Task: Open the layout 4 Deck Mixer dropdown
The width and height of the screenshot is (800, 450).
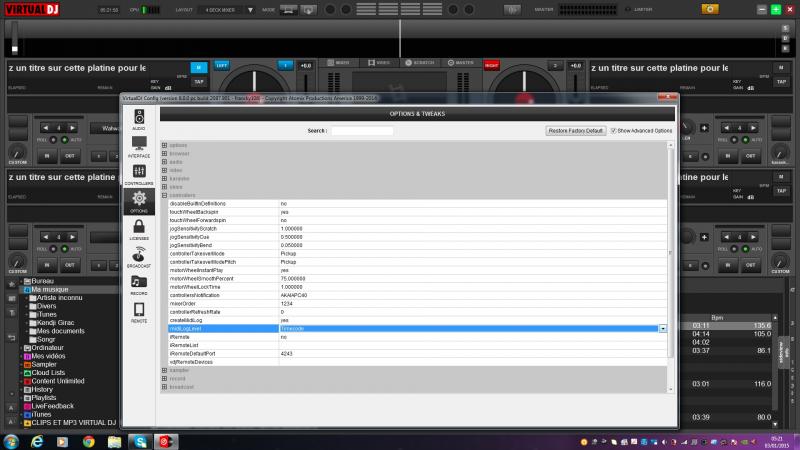Action: 250,10
